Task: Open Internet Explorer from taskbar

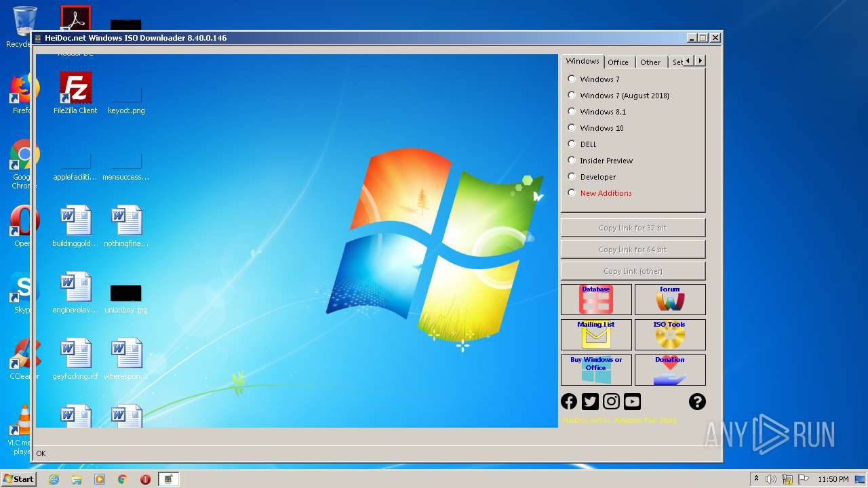Action: click(x=54, y=479)
